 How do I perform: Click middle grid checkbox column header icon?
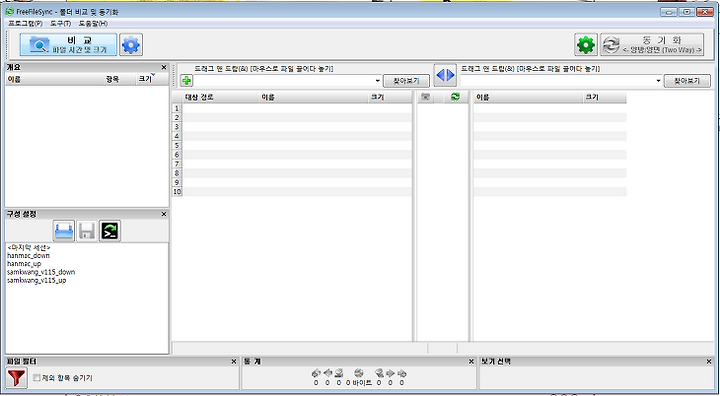426,97
